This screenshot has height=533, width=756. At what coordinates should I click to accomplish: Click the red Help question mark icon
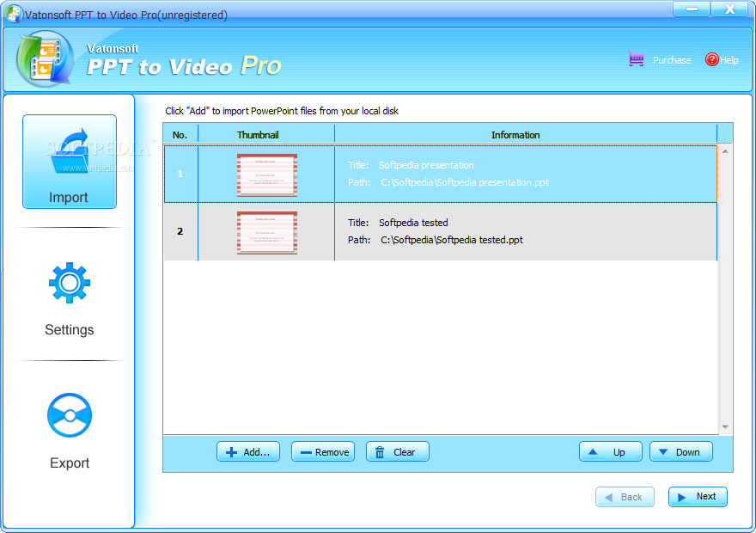pos(711,59)
